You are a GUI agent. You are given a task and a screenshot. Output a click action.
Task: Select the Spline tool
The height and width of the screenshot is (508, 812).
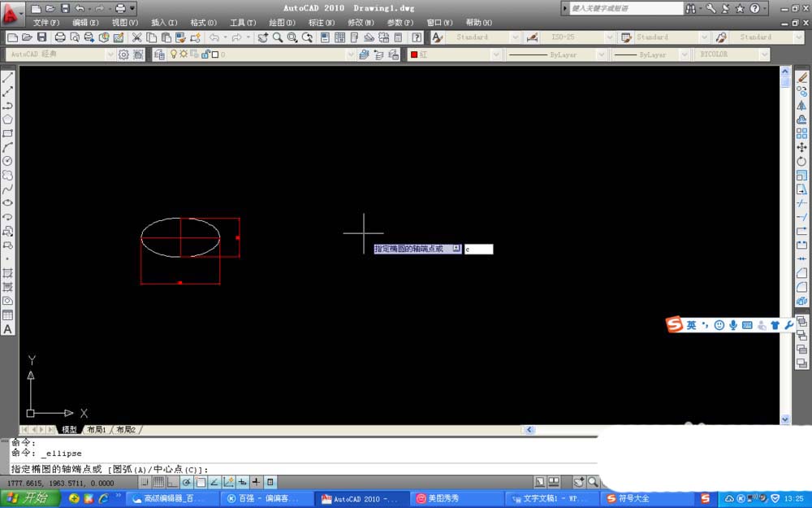(x=7, y=189)
